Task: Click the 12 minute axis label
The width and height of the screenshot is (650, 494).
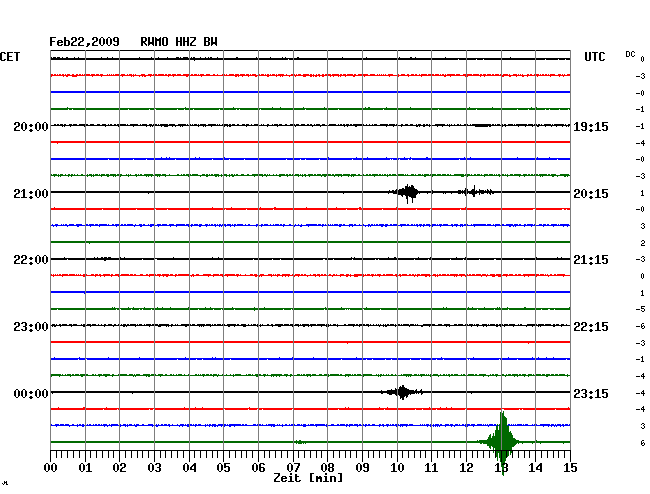Action: [466, 467]
